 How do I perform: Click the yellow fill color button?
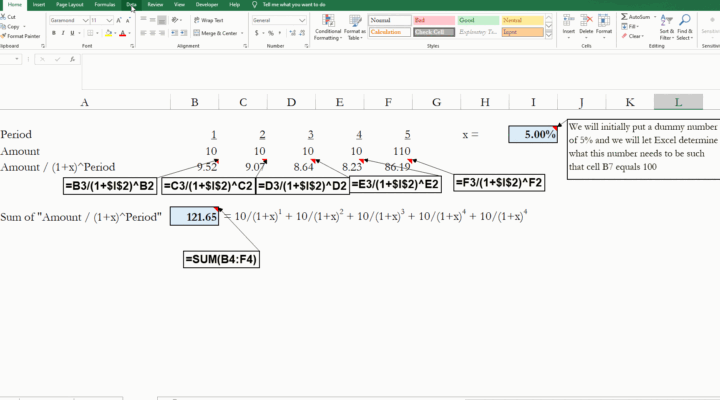109,33
